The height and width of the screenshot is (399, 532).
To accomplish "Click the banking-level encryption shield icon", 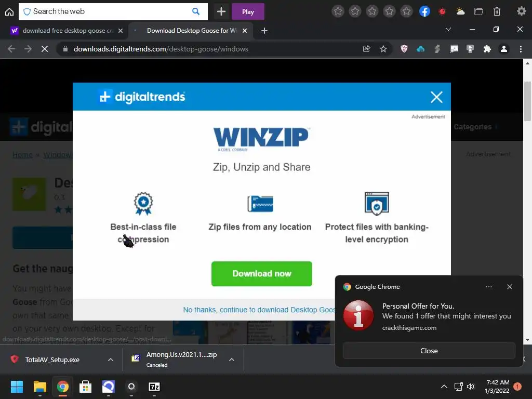I will click(x=377, y=204).
